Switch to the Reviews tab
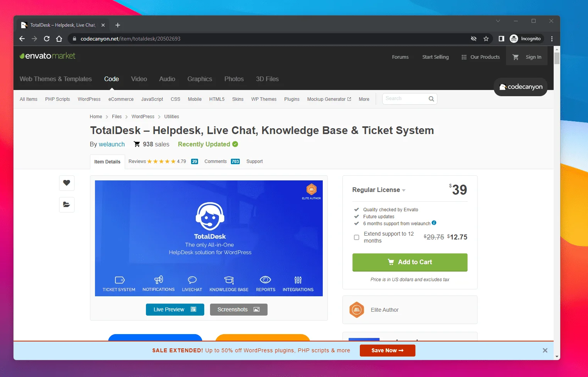Viewport: 588px width, 377px height. pyautogui.click(x=137, y=161)
